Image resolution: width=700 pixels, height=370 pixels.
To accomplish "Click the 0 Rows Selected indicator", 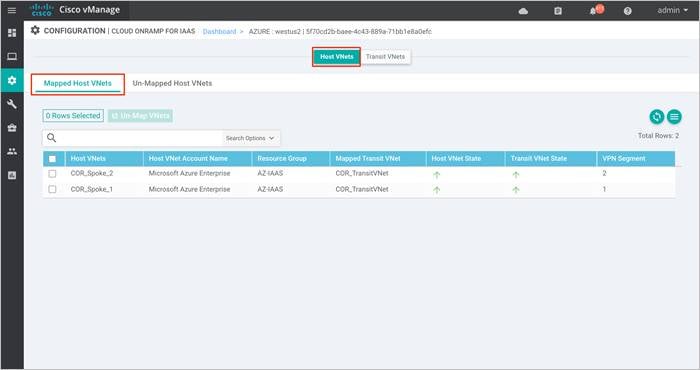I will (x=73, y=116).
